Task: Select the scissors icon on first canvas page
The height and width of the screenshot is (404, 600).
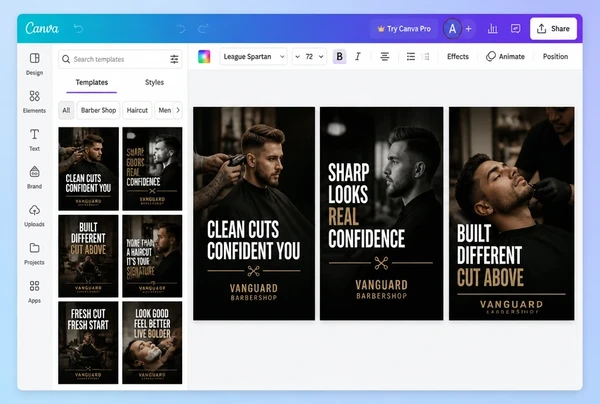Action: (253, 271)
